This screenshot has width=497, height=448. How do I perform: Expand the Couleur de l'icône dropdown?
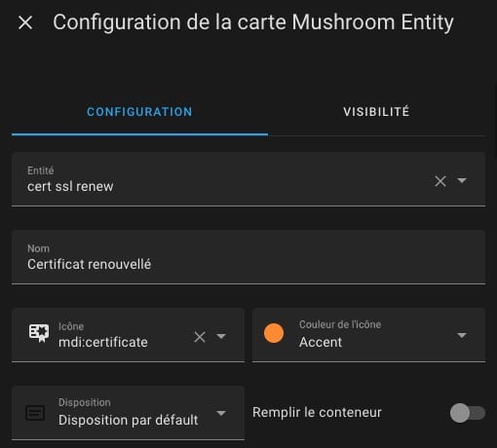tap(462, 335)
